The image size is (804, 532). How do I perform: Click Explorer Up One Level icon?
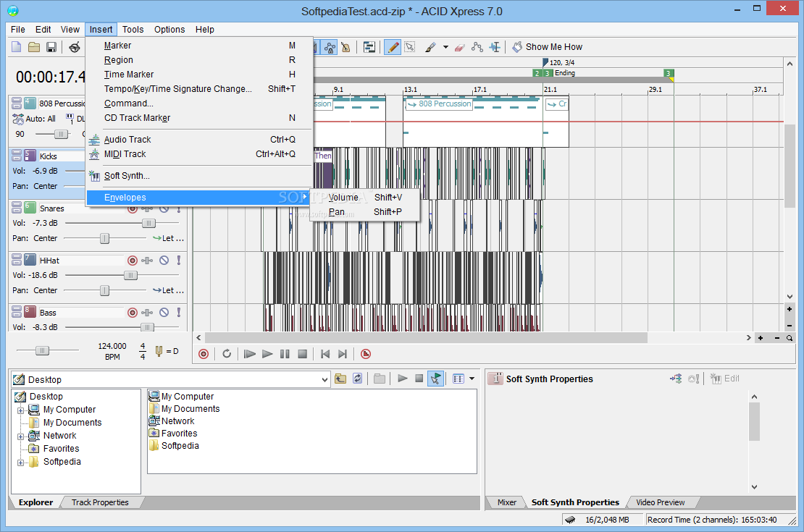tap(340, 379)
